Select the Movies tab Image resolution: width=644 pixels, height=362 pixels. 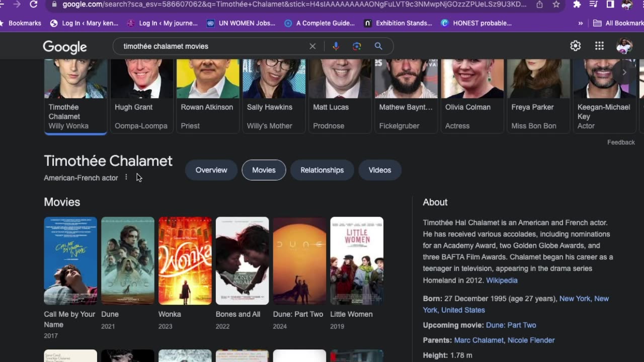click(264, 170)
